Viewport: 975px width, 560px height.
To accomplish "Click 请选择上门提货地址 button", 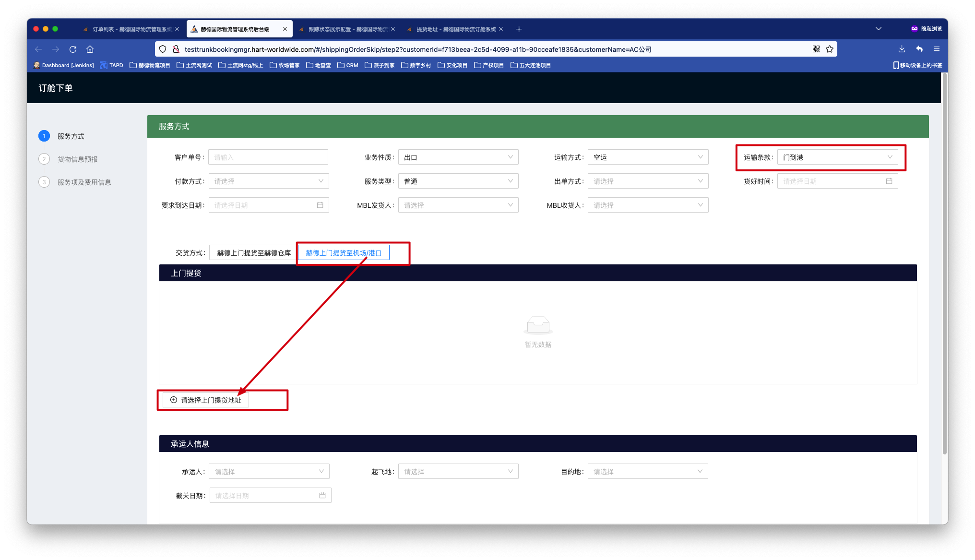I will tap(206, 400).
